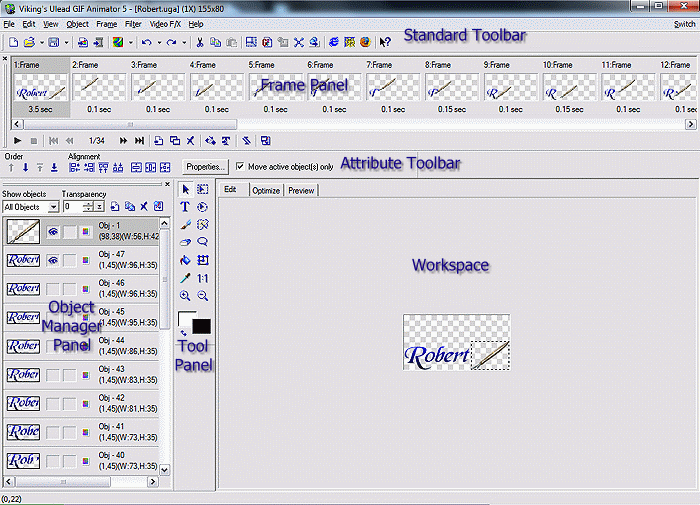This screenshot has height=505, width=700.
Task: Expand the Undo history dropdown arrow
Action: click(x=159, y=42)
